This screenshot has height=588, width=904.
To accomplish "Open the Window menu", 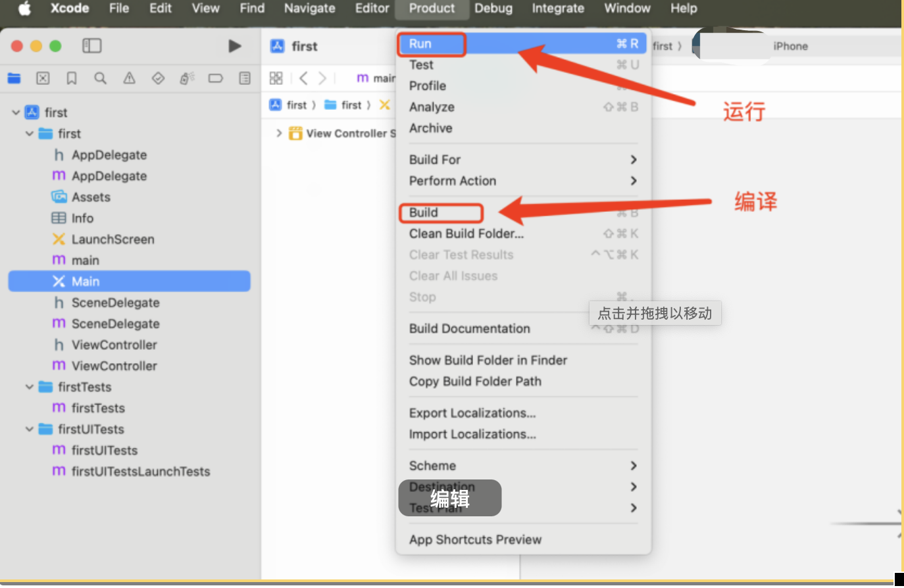I will (x=627, y=9).
